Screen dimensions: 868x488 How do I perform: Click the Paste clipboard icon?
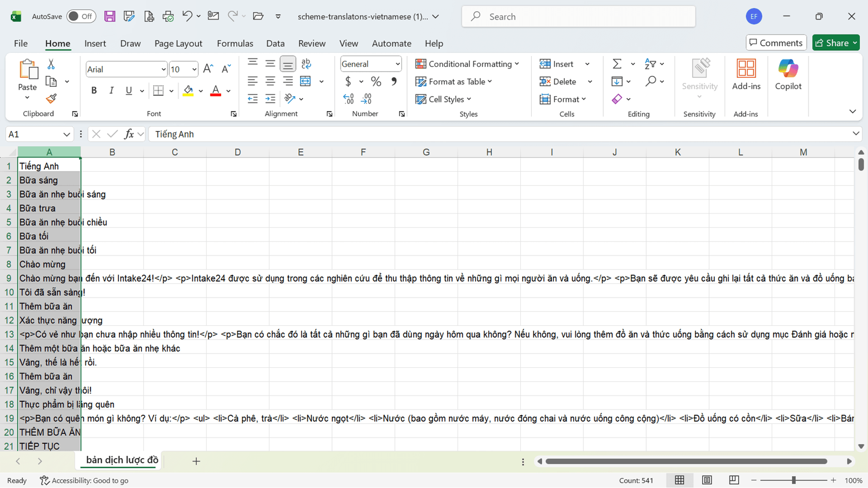(28, 69)
